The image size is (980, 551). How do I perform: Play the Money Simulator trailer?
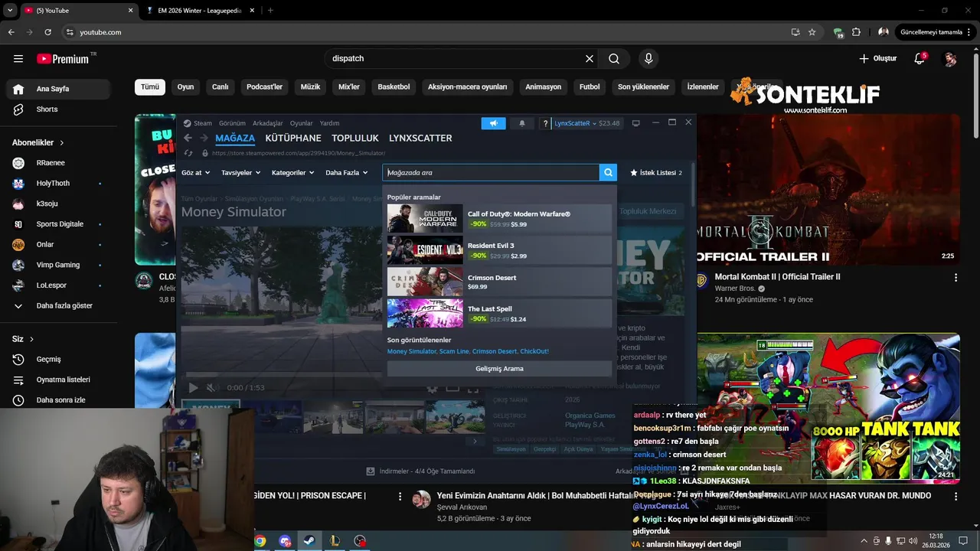193,388
